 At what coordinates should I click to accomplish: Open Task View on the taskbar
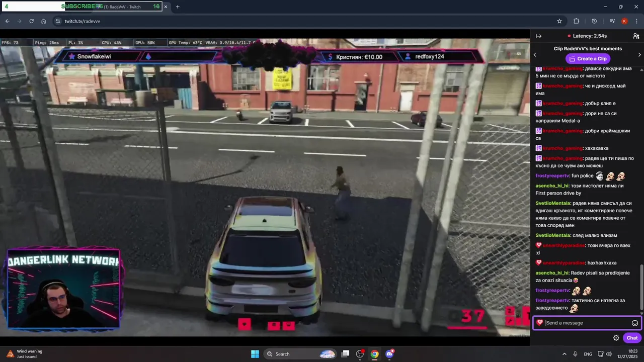pyautogui.click(x=345, y=354)
